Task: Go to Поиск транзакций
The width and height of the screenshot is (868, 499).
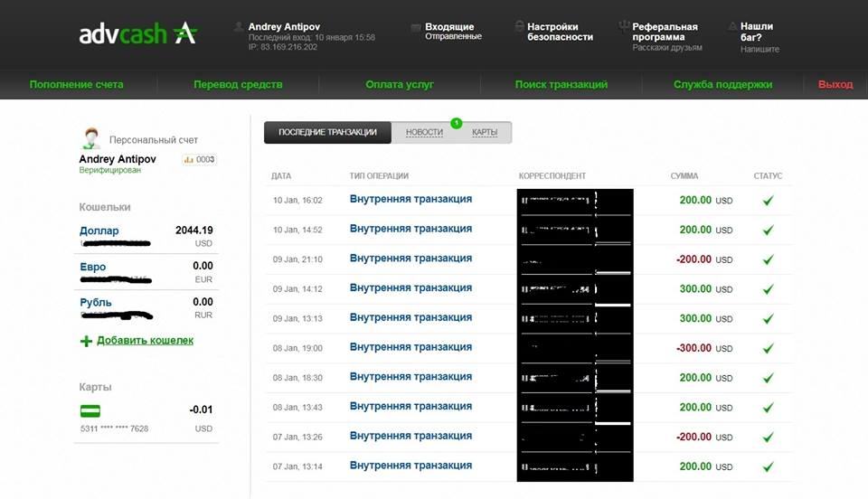Action: tap(561, 85)
